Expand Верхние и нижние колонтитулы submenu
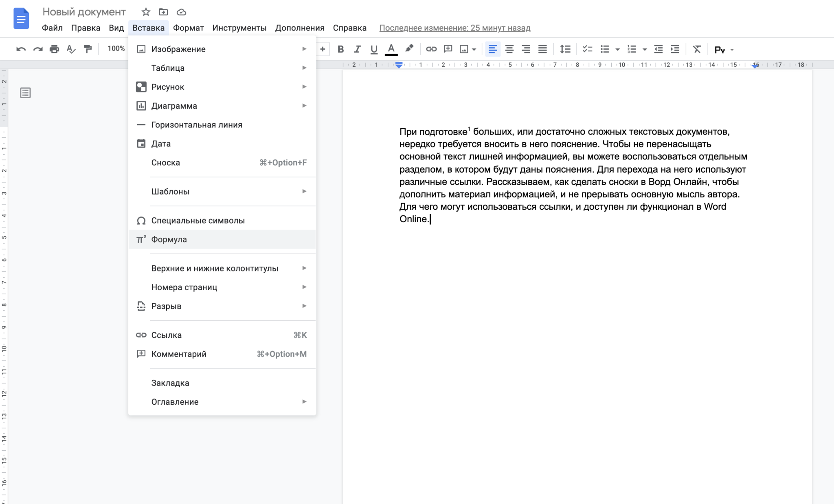834x504 pixels. 222,268
